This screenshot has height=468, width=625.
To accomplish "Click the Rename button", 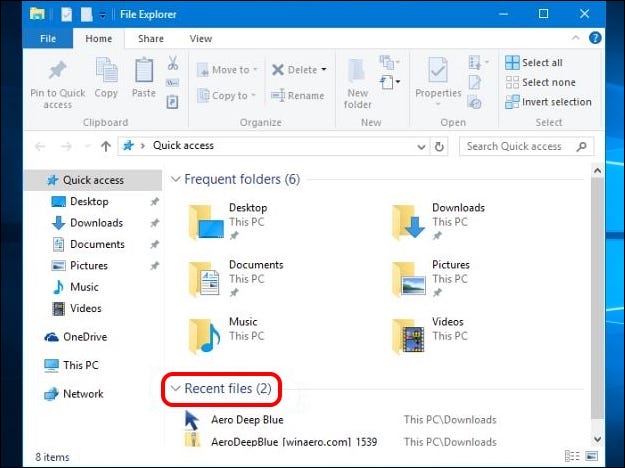I will 297,96.
